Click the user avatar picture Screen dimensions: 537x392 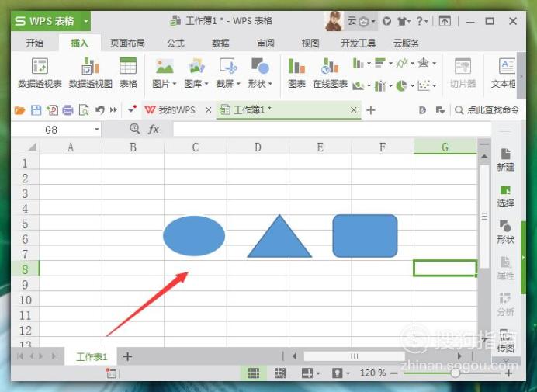tap(334, 21)
